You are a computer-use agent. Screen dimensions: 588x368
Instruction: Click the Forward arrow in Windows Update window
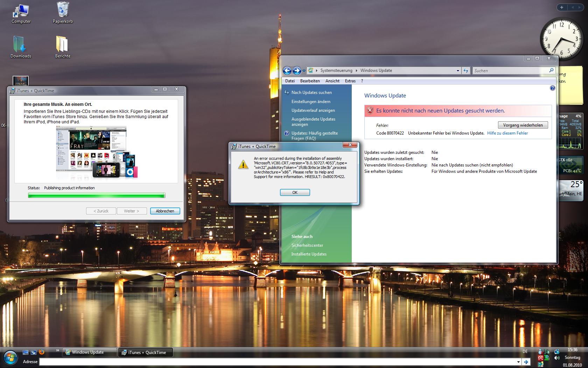(x=297, y=70)
